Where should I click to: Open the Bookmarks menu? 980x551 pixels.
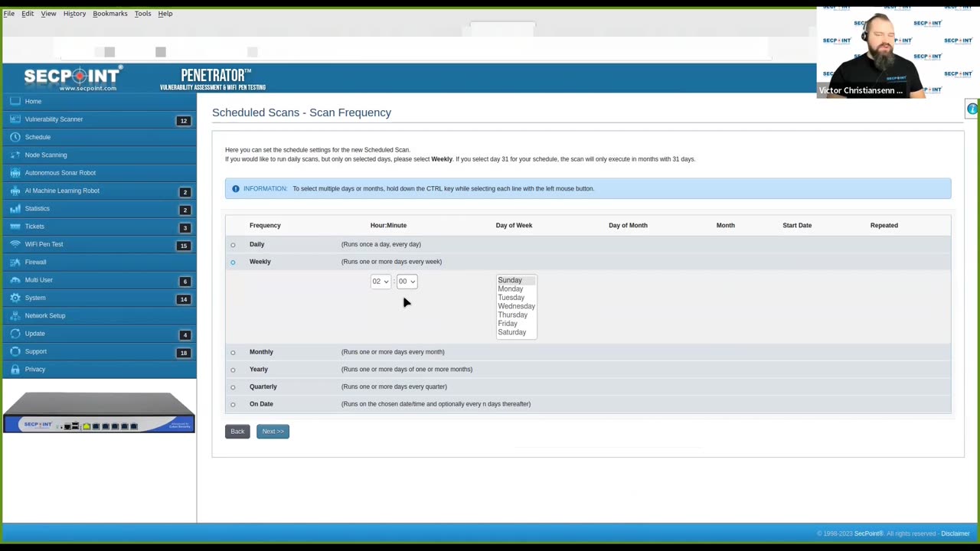110,13
